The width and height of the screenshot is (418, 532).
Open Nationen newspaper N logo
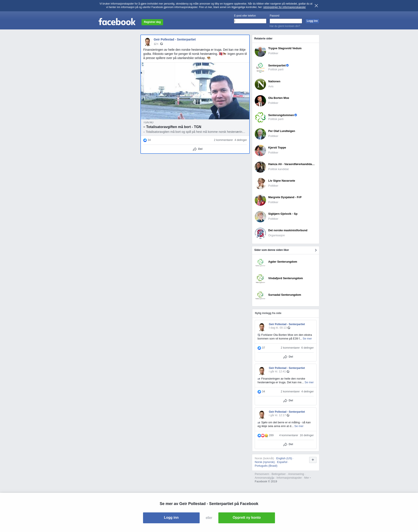[x=260, y=84]
